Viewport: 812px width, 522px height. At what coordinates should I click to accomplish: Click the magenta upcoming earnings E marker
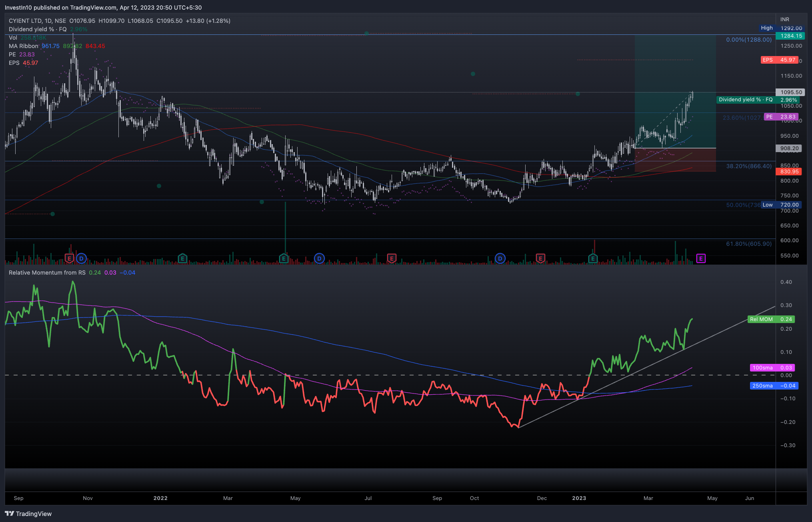(x=701, y=259)
